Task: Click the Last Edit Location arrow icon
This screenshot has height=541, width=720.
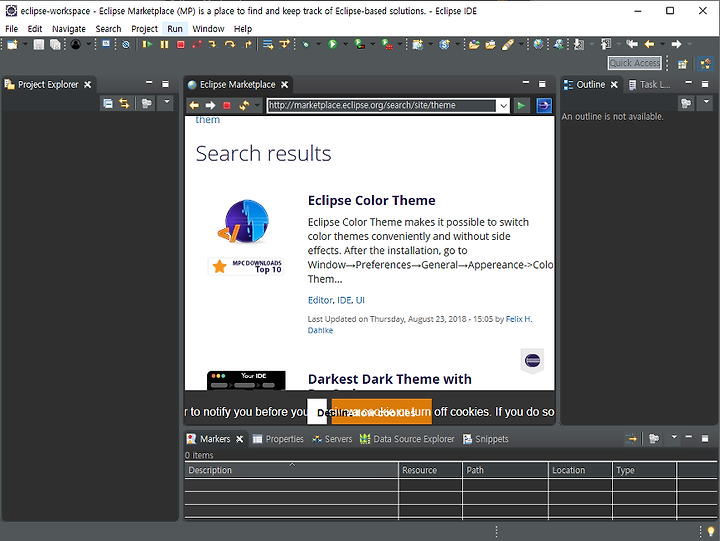Action: 632,44
